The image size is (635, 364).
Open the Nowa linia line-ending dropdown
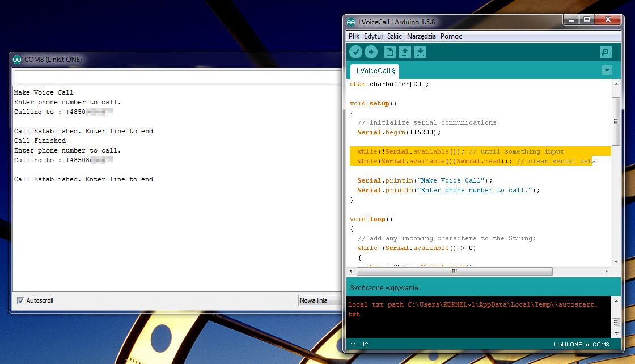pos(320,300)
